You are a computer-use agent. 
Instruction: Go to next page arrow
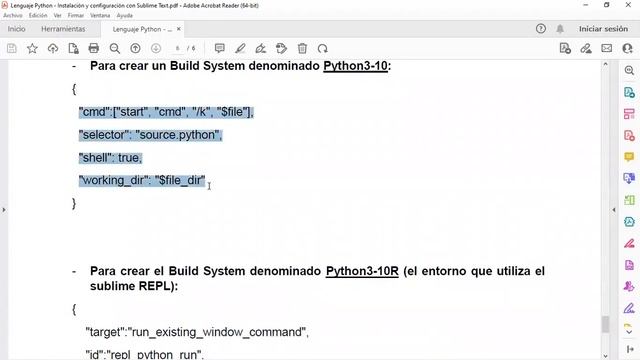click(156, 49)
